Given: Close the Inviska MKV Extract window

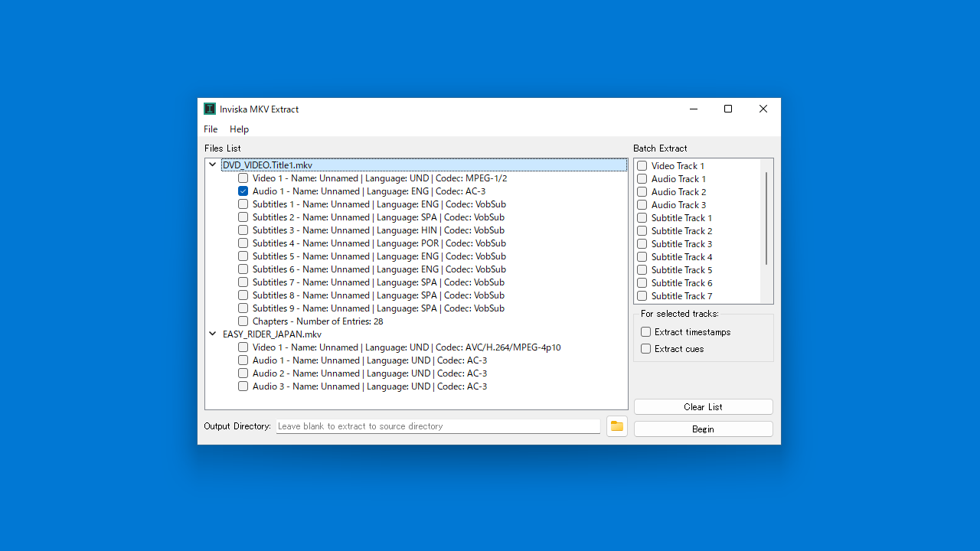Looking at the screenshot, I should click(763, 109).
